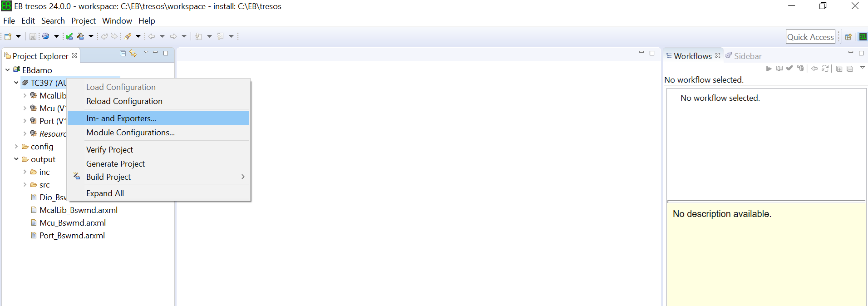Collapse all in Project Explorer toolbar
This screenshot has height=306, width=868.
tap(123, 53)
